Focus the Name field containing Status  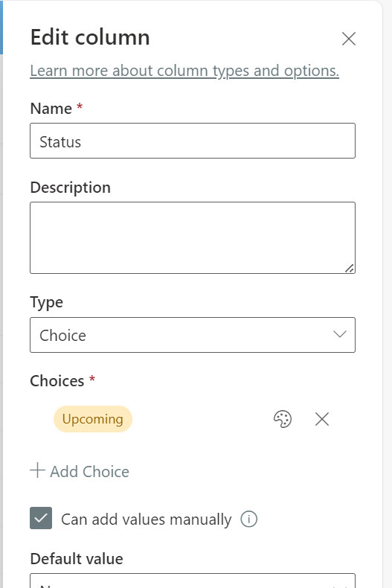pos(193,141)
